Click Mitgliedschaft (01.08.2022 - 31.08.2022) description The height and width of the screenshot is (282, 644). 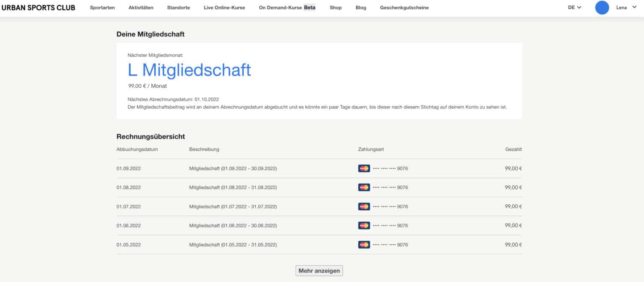[233, 187]
